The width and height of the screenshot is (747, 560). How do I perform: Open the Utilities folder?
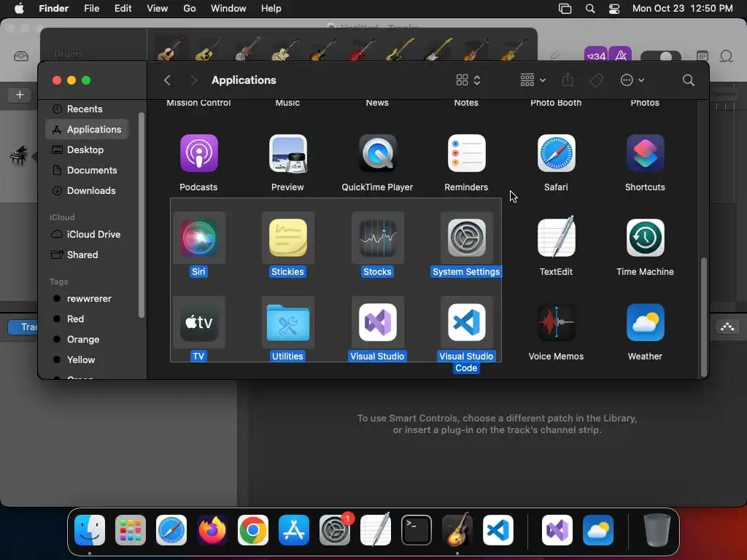click(287, 322)
